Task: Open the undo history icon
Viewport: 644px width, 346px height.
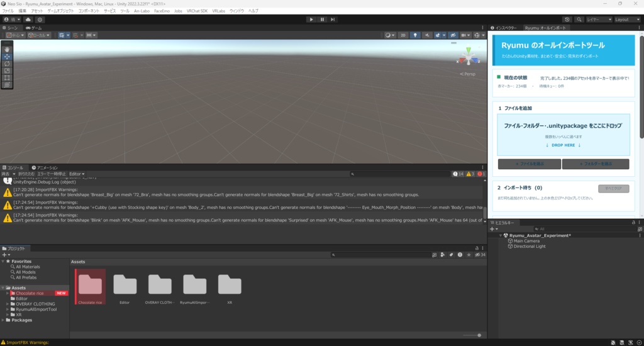Action: tap(567, 20)
